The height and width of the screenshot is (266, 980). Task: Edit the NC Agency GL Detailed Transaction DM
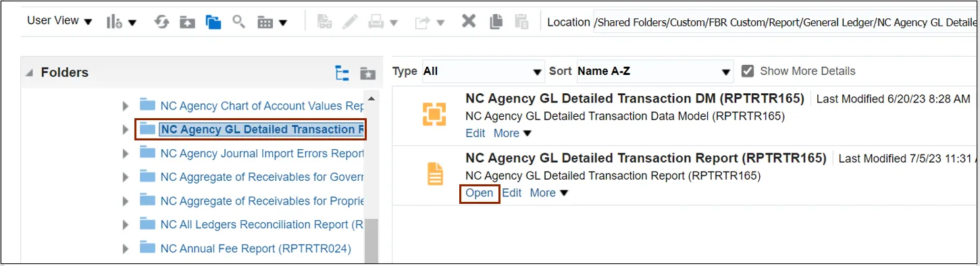tap(475, 134)
